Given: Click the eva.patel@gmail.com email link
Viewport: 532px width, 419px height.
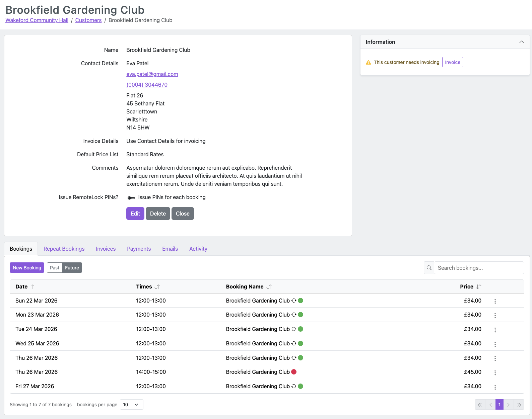Looking at the screenshot, I should click(x=152, y=74).
